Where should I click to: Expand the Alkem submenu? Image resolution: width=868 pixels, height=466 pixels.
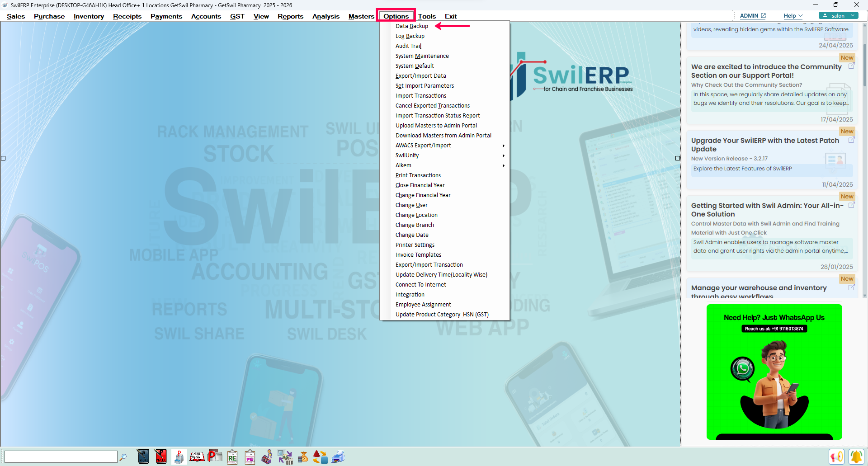pos(445,165)
